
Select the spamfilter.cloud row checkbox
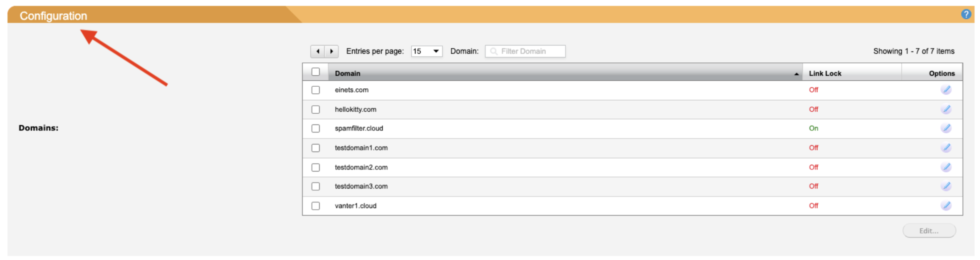pyautogui.click(x=316, y=128)
